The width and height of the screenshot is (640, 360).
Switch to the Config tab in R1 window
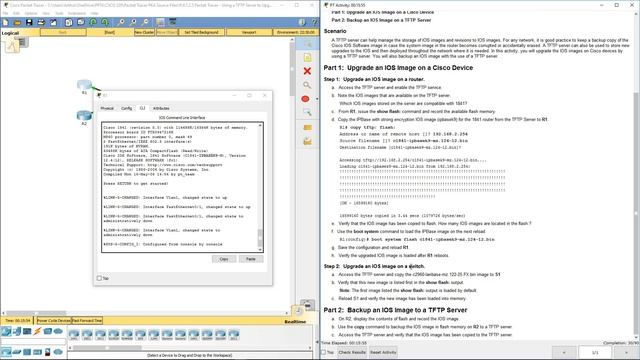(127, 108)
